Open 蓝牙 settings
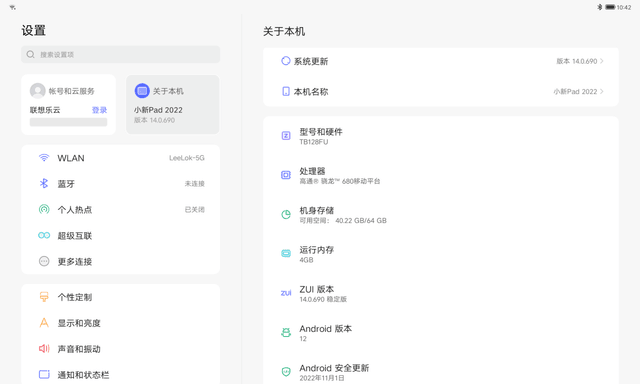 point(120,184)
